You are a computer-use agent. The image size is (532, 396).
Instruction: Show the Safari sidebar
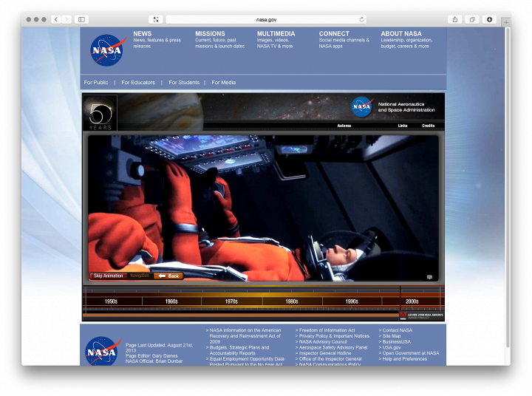pos(81,19)
